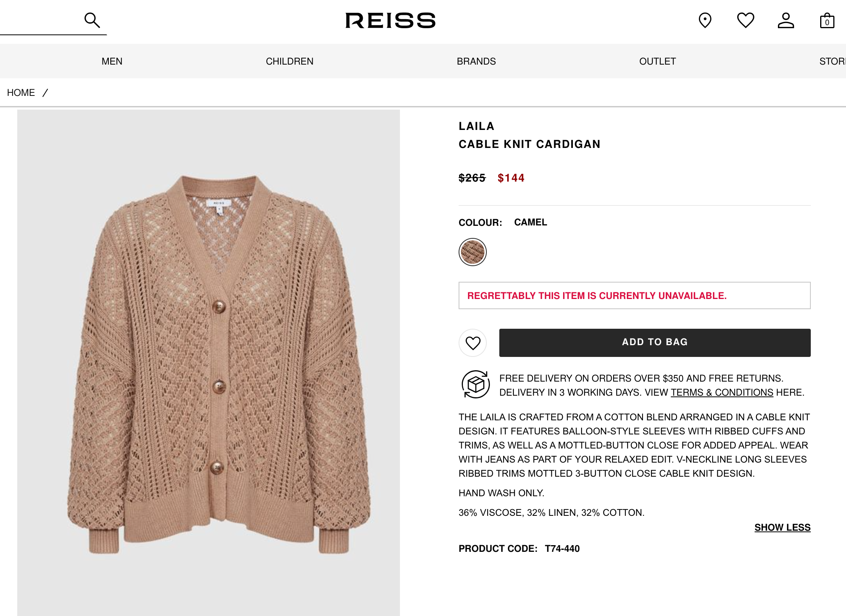Image resolution: width=846 pixels, height=616 pixels.
Task: Open the account profile icon
Action: [786, 20]
